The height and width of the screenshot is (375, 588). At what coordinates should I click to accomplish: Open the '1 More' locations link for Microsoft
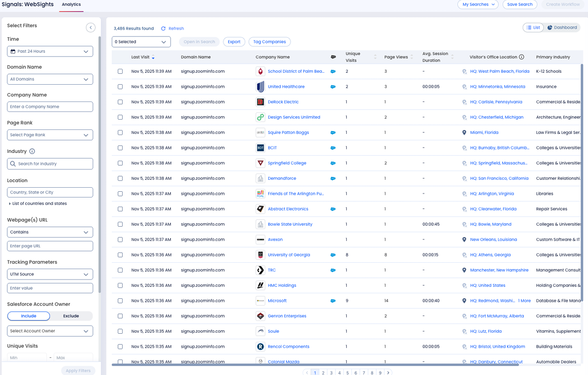pyautogui.click(x=524, y=301)
